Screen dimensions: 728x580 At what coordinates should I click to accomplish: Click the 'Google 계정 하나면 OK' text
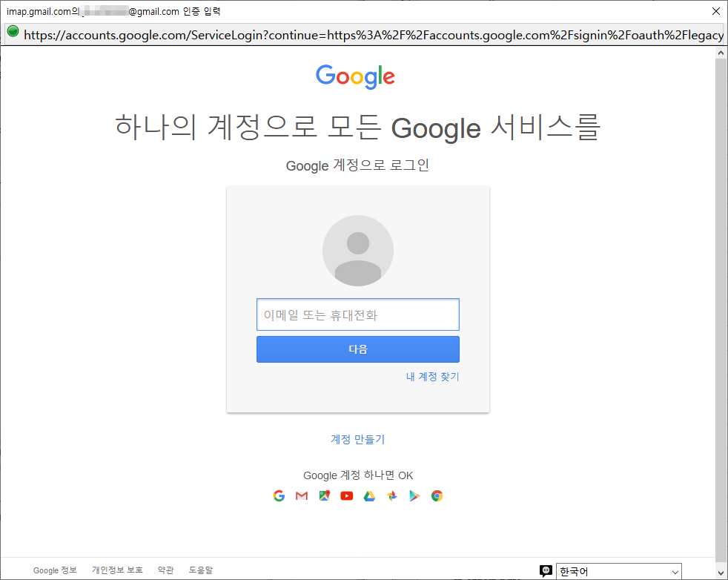tap(358, 475)
